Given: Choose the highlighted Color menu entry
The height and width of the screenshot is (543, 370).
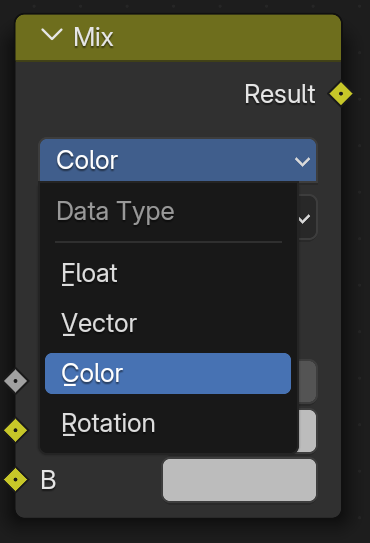Looking at the screenshot, I should [168, 373].
